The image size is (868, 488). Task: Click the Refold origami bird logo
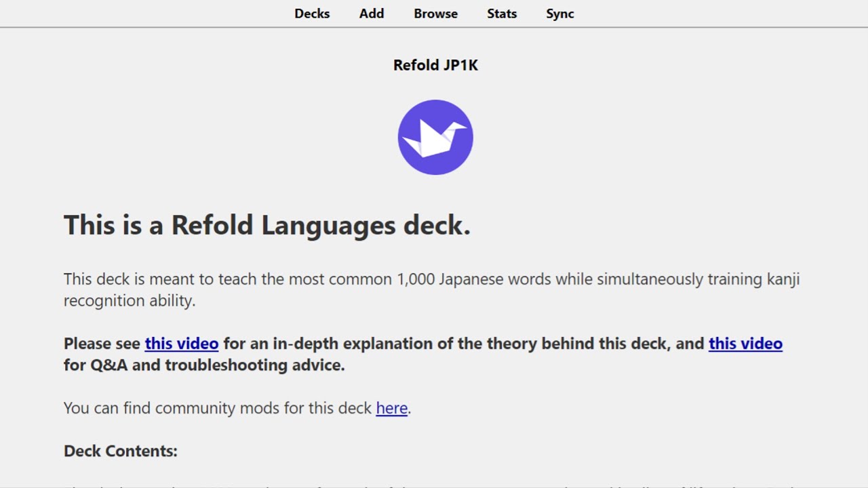(435, 137)
